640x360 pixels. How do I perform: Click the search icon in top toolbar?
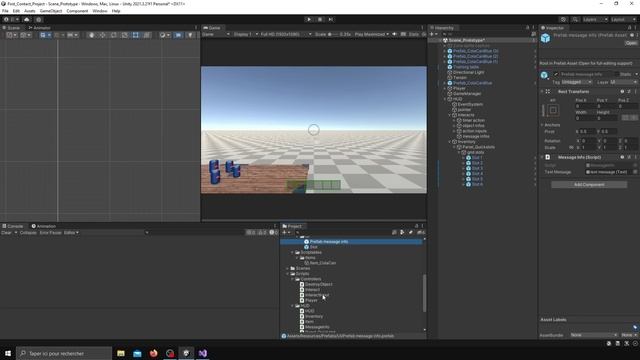coord(575,20)
